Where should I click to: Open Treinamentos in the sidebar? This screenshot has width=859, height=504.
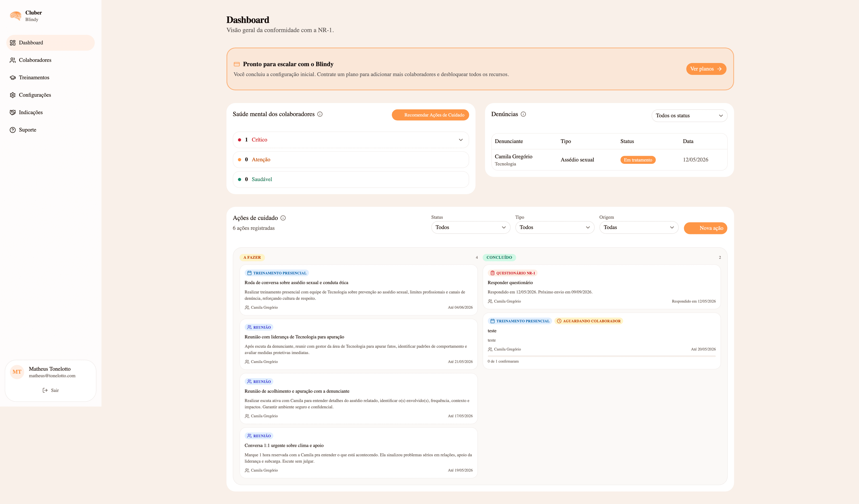click(51, 77)
